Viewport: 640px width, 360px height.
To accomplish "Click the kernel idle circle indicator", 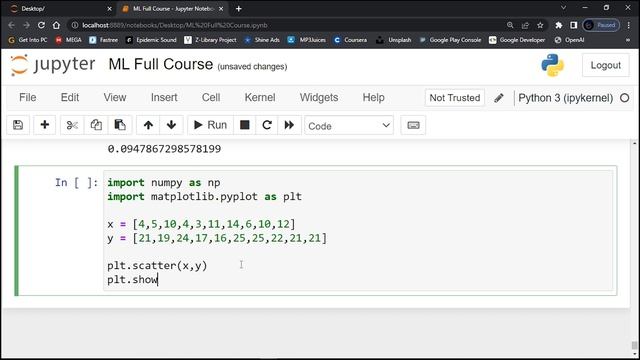I will click(624, 98).
